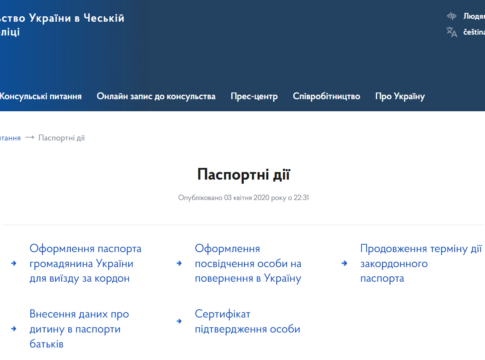Click the Паспортні дії breadcrumb text
This screenshot has height=360, width=485.
(x=62, y=138)
